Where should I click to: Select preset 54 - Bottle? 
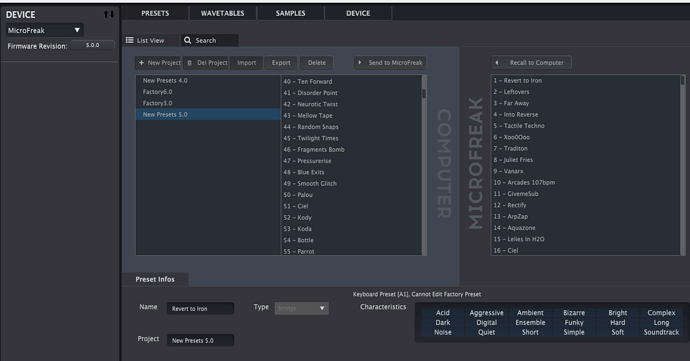point(351,240)
